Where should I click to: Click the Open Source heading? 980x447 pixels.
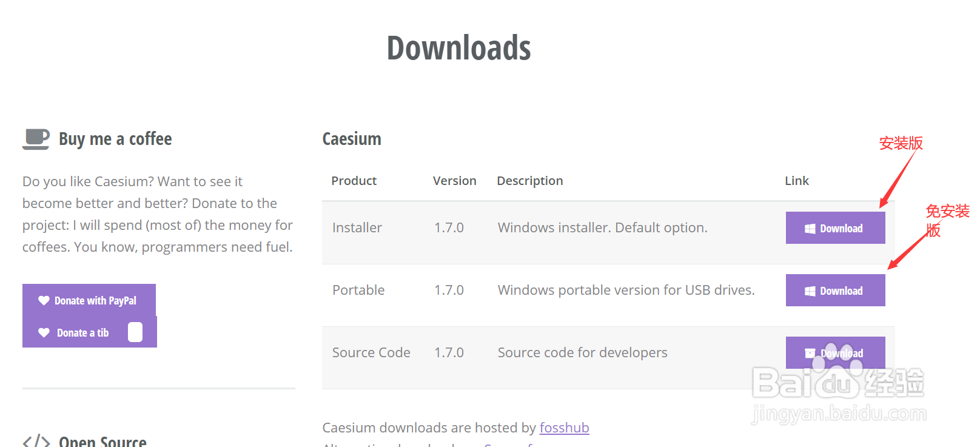(102, 442)
